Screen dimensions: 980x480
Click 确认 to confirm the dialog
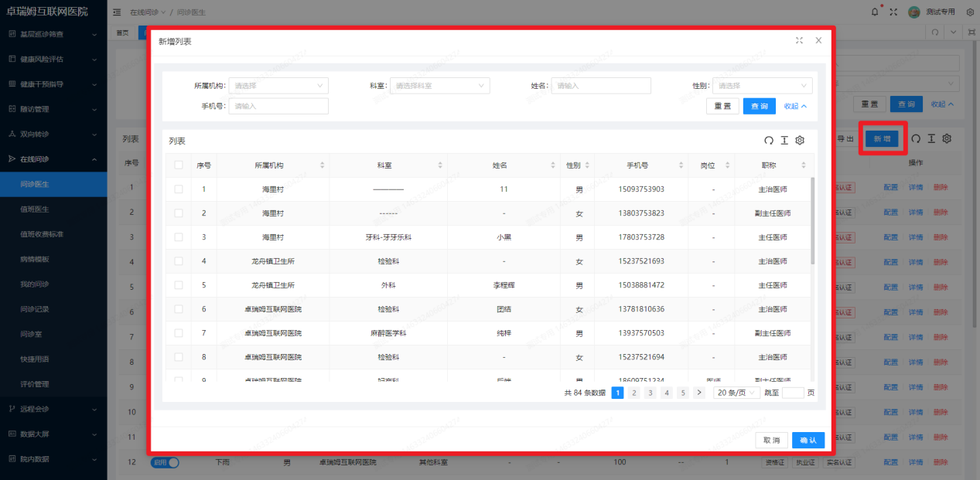click(x=808, y=440)
